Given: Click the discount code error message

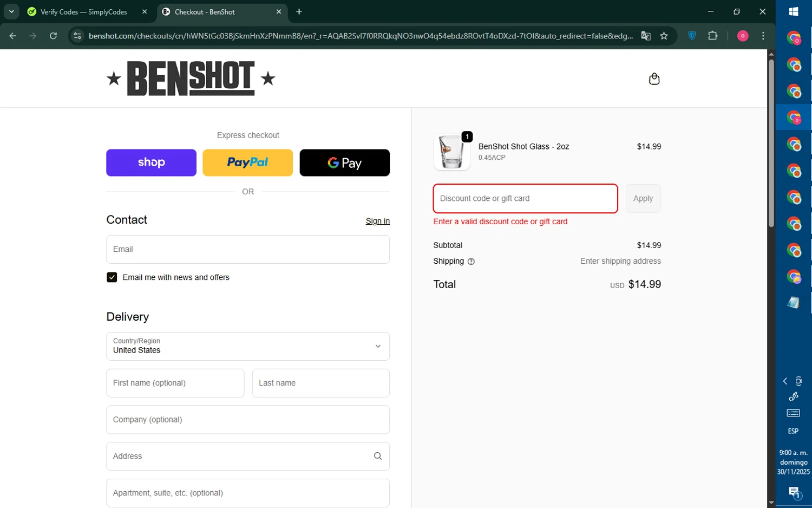Looking at the screenshot, I should [x=500, y=222].
